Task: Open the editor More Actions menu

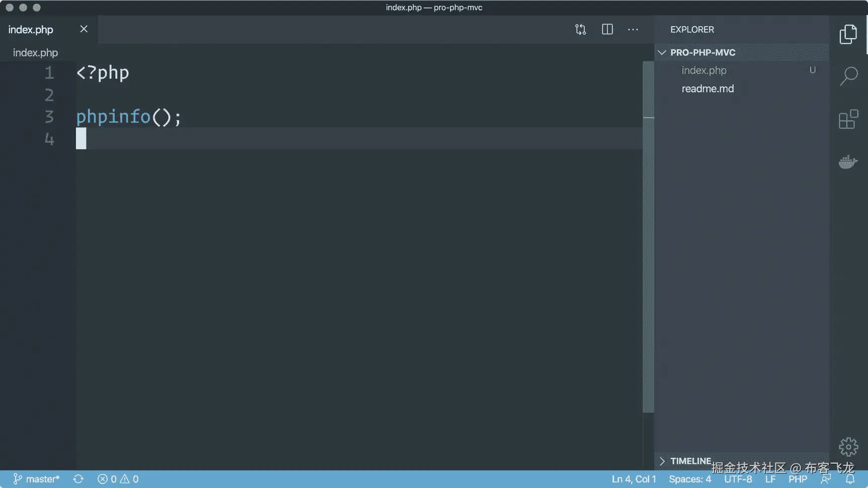Action: point(633,30)
